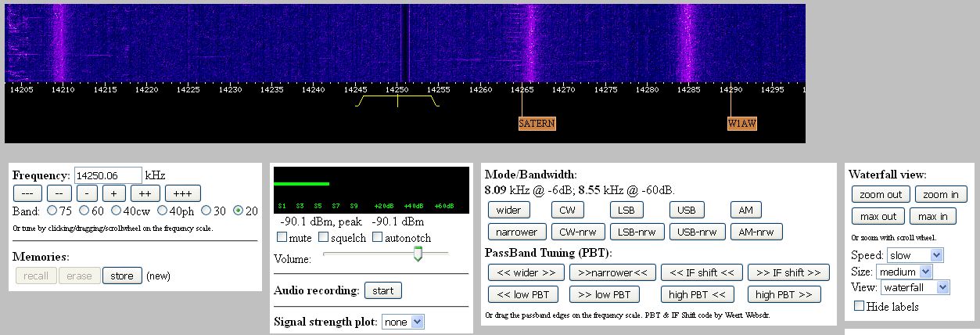Store the current frequency in memories
This screenshot has width=980, height=335.
pyautogui.click(x=121, y=276)
